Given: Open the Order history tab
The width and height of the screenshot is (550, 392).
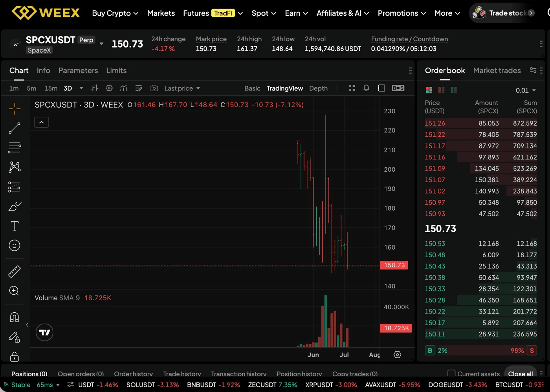Looking at the screenshot, I should click(134, 374).
